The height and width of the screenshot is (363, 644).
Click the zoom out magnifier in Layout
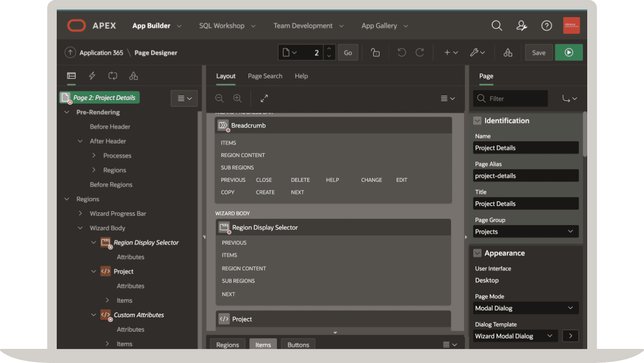220,98
